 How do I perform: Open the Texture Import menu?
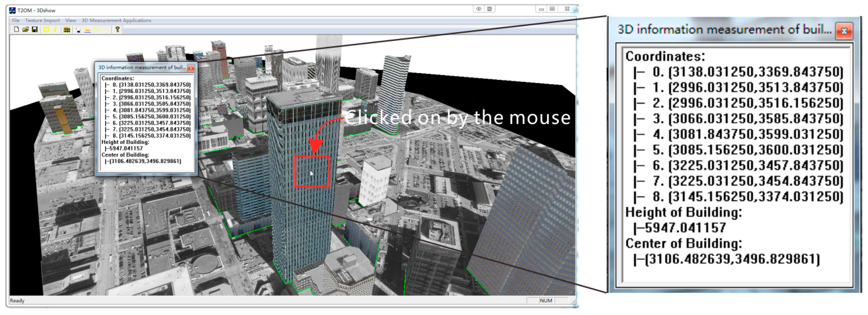pos(42,21)
